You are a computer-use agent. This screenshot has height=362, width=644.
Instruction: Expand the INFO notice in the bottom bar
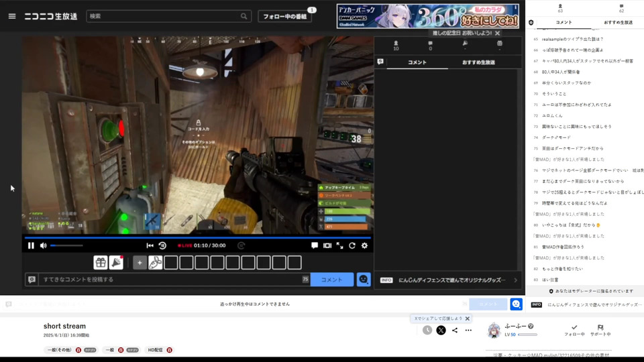586,304
